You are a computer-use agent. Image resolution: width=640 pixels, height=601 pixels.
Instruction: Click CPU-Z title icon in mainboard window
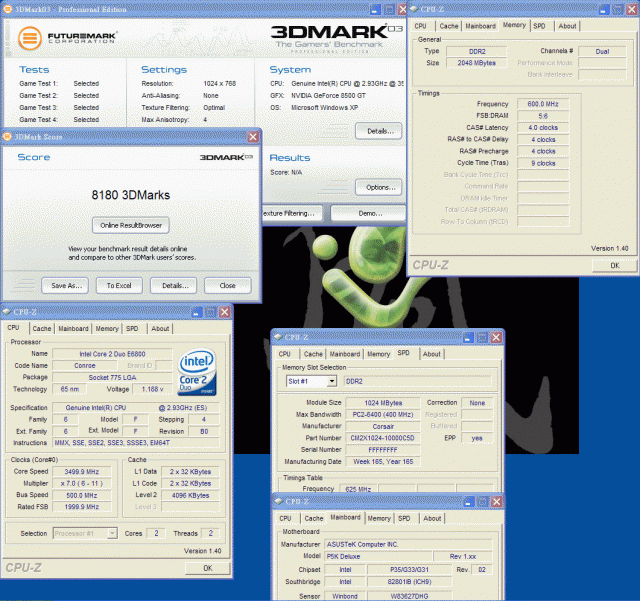coord(279,501)
